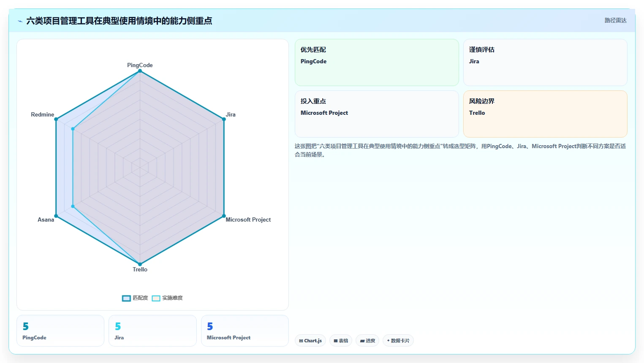Click the Microsoft Project axis label
This screenshot has width=644, height=363.
pos(248,219)
